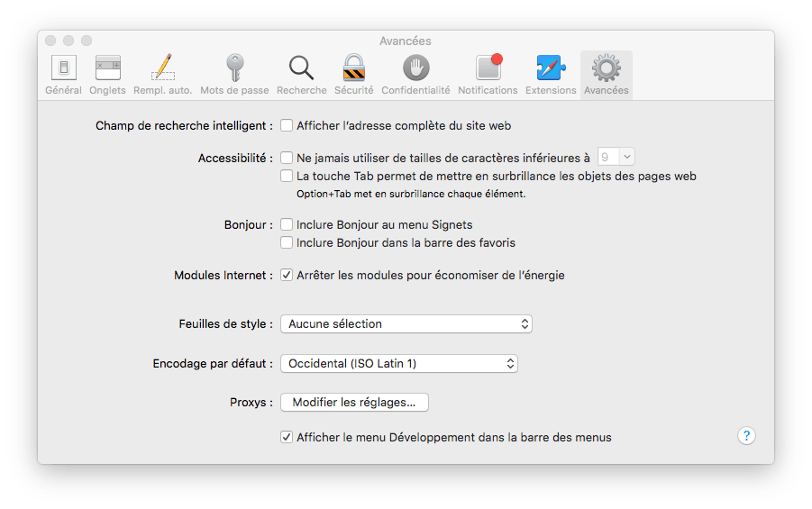Open Rempl. auto. pencil icon pane
Image resolution: width=812 pixels, height=509 pixels.
(x=162, y=75)
